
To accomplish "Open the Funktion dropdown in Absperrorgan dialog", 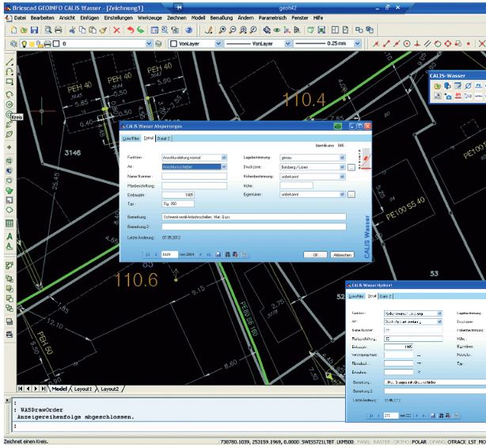I will (224, 158).
